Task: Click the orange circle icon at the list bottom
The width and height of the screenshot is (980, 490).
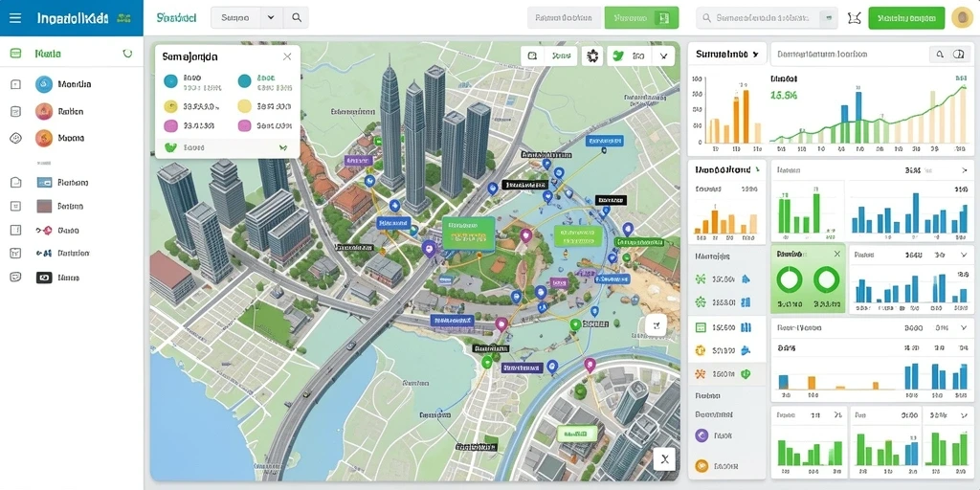Action: [702, 465]
